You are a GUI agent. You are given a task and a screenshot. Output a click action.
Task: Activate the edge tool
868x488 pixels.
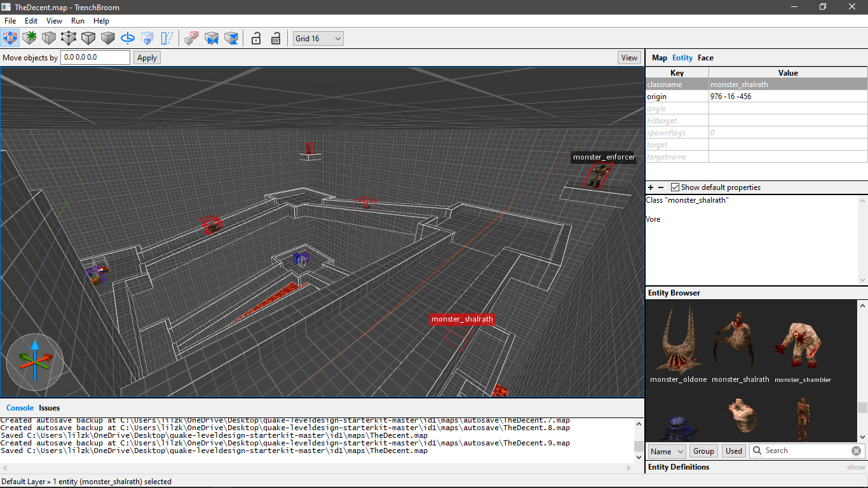[x=88, y=38]
